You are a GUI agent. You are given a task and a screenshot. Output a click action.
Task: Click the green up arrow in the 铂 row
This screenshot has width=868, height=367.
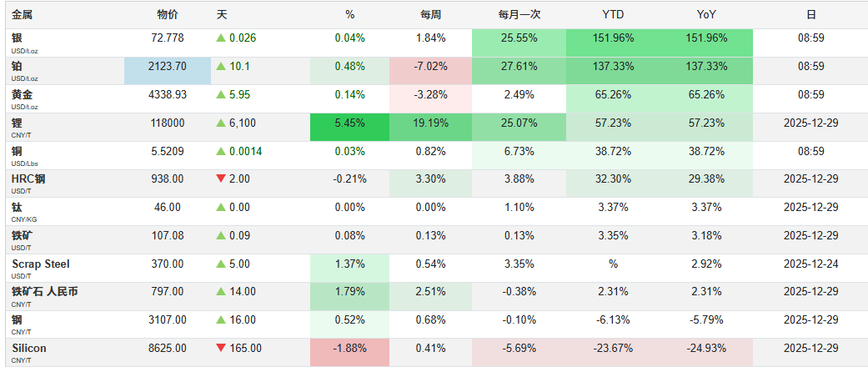[221, 67]
